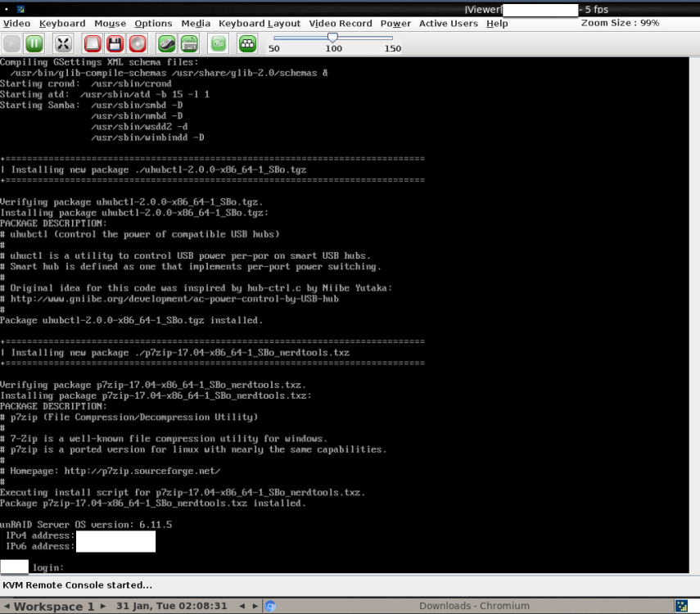Screen dimensions: 700x614
Task: Click the taskbar clock date
Action: (171, 606)
